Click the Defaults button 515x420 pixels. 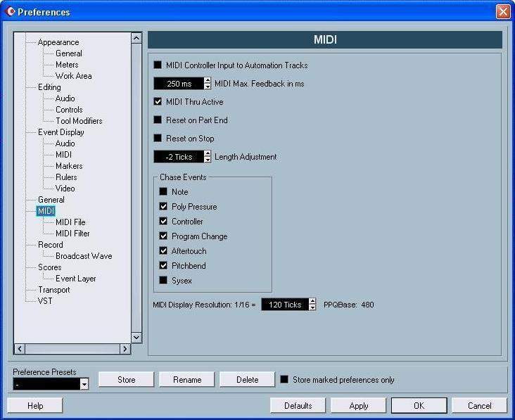click(x=298, y=405)
